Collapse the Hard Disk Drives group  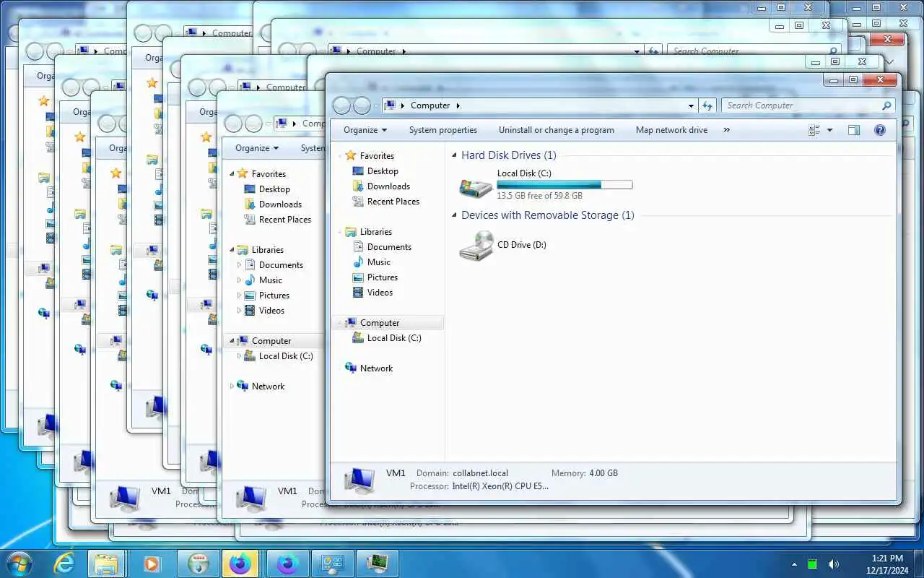[x=455, y=155]
